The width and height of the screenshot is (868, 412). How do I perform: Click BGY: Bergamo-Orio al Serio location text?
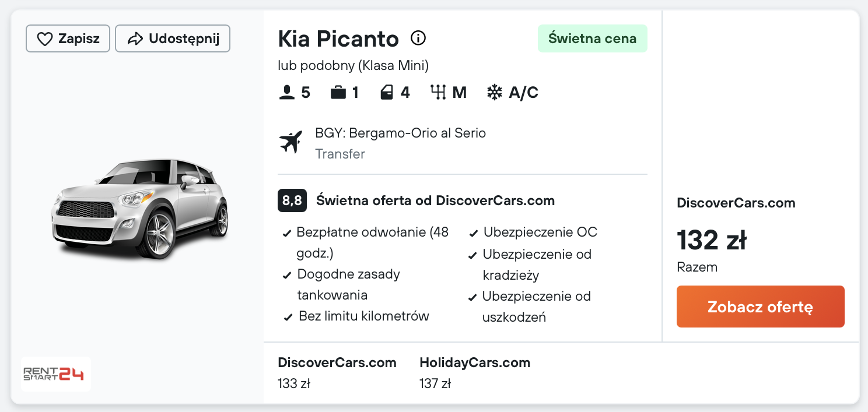point(400,133)
